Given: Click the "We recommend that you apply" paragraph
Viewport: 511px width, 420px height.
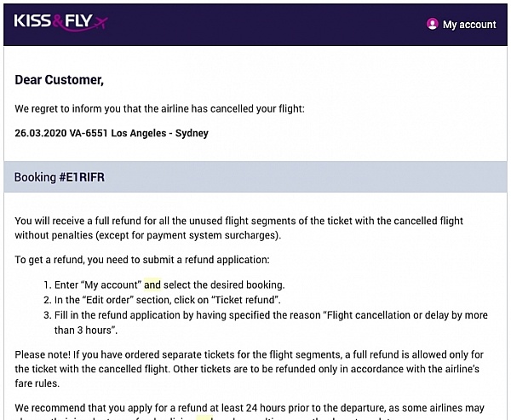Looking at the screenshot, I should [250, 411].
